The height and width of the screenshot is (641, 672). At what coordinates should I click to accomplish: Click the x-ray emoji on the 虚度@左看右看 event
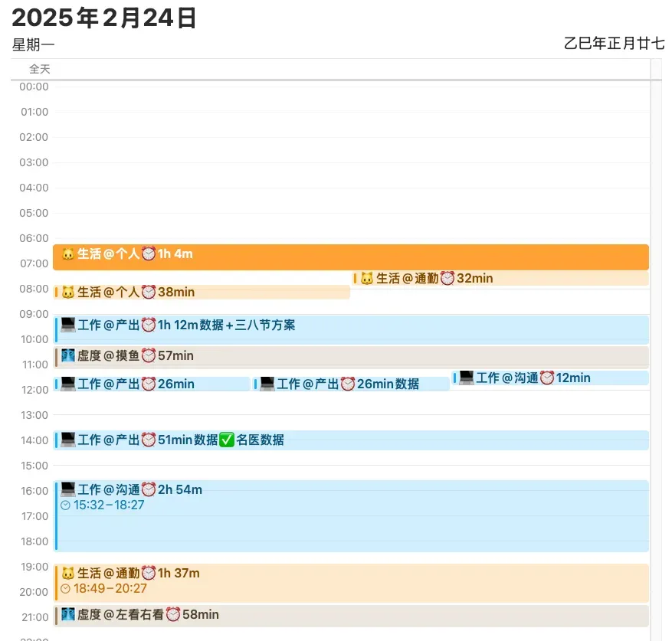pos(68,614)
